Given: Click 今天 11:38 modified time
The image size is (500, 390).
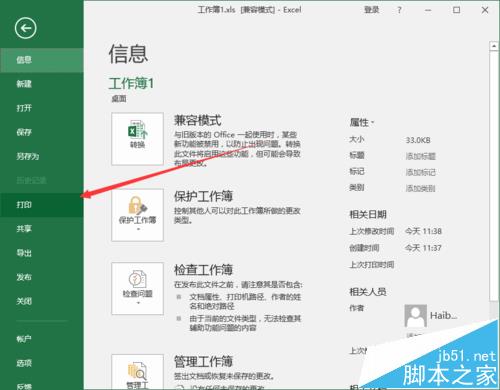Looking at the screenshot, I should click(x=423, y=231).
